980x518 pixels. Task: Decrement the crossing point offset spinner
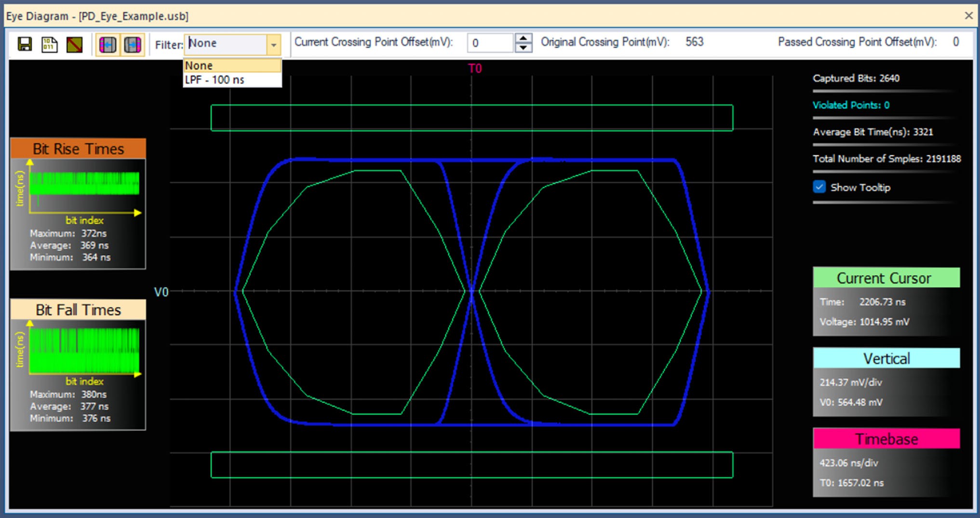(524, 47)
